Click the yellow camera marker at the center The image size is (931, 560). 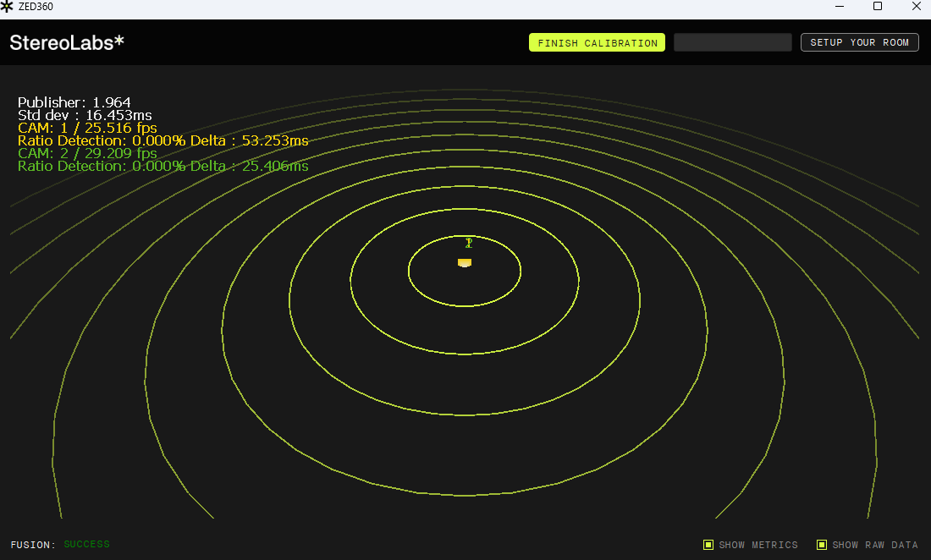(465, 263)
